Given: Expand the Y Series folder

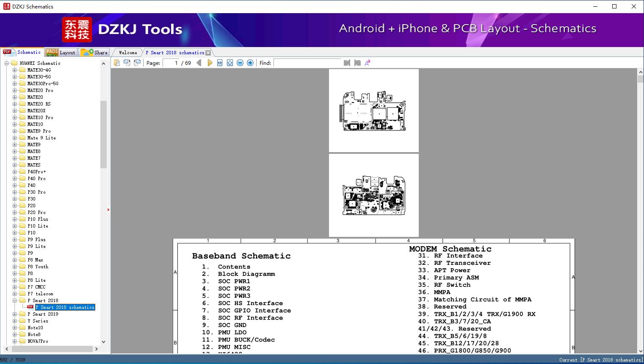Looking at the screenshot, I should [x=15, y=321].
